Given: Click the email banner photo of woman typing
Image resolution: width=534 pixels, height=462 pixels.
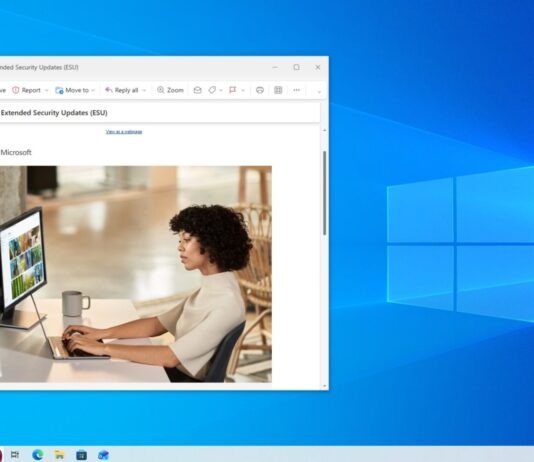Looking at the screenshot, I should point(136,274).
